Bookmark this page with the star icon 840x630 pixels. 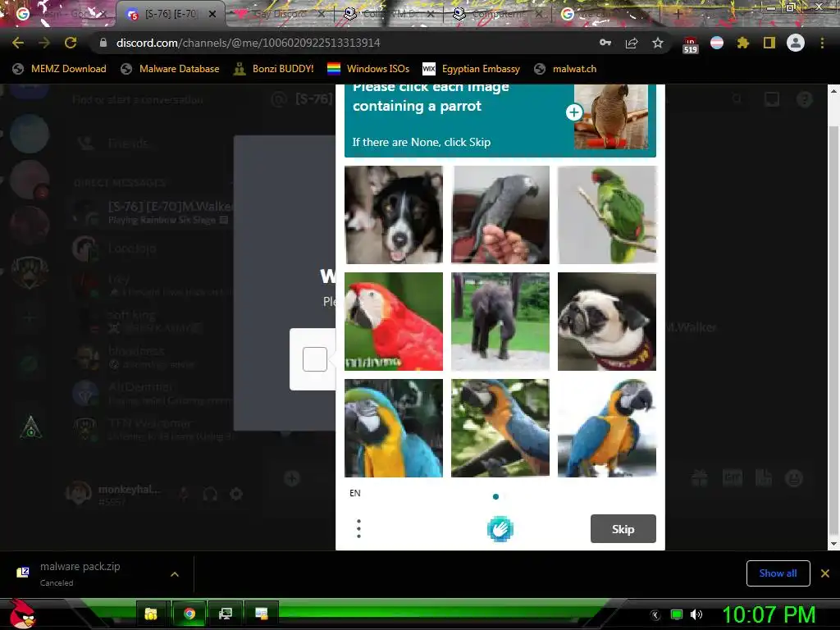[x=658, y=43]
